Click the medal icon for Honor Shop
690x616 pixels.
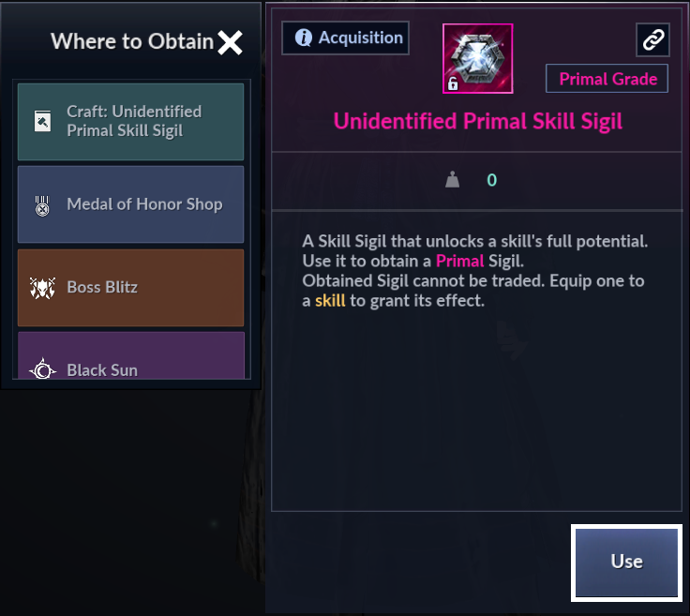[x=42, y=205]
